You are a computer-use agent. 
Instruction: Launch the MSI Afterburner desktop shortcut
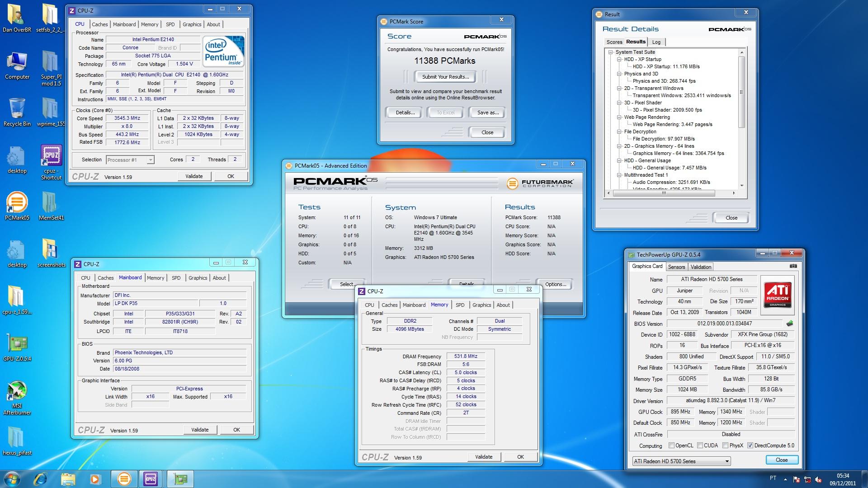pos(17,398)
